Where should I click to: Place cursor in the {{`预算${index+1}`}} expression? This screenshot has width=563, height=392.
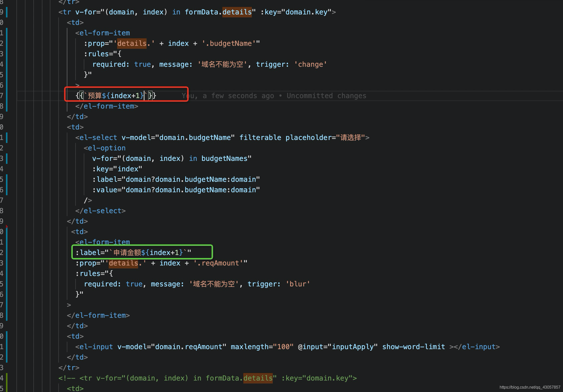116,96
